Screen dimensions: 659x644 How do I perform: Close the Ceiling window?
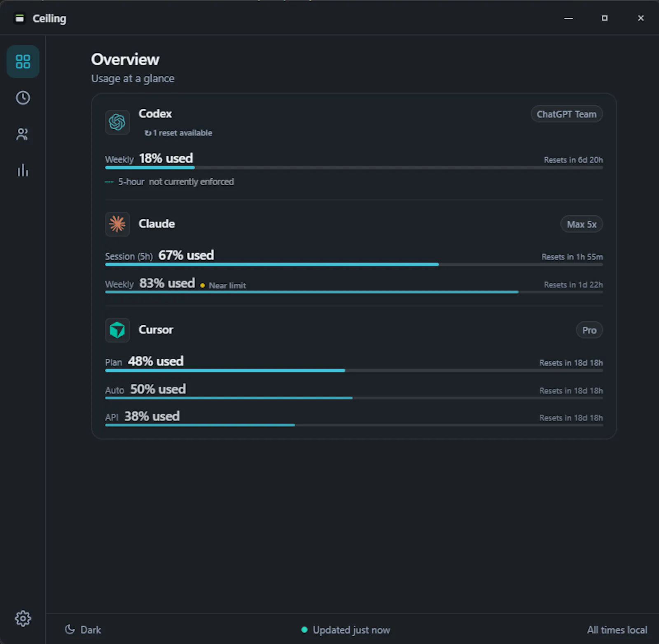641,18
